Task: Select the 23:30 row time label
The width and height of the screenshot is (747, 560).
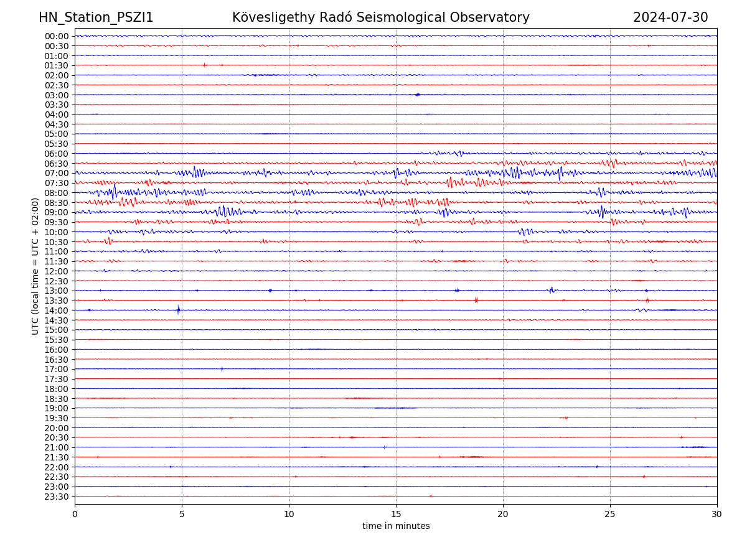Action: (57, 497)
